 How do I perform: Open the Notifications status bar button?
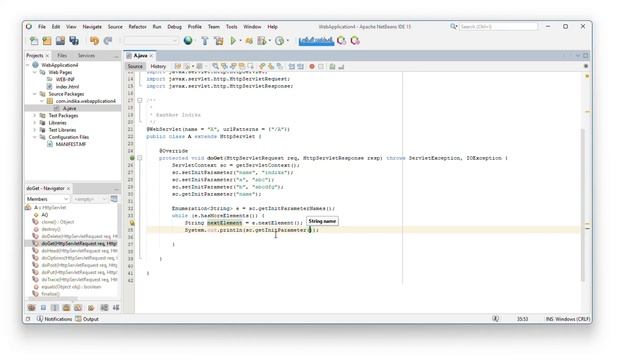(54, 319)
